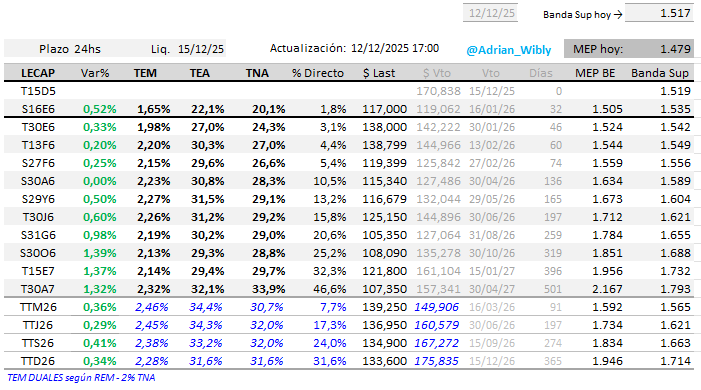Open the @Adrian_Wibly handle link
This screenshot has width=701, height=390.
(x=508, y=50)
